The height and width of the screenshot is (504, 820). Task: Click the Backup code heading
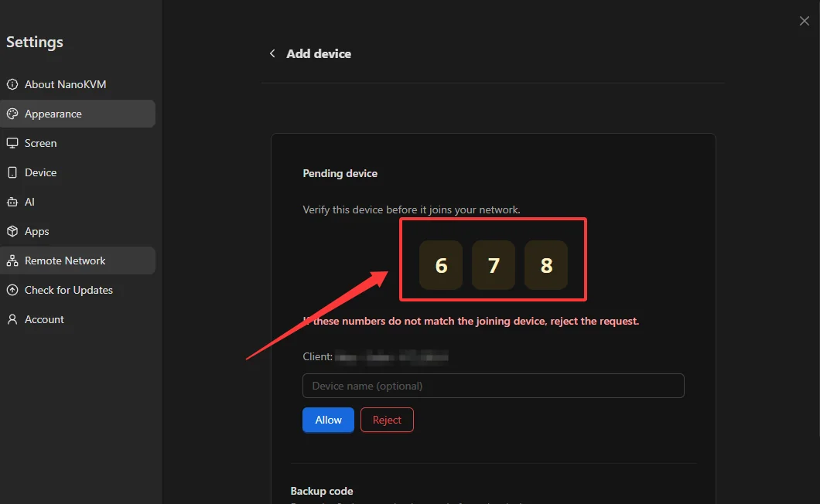[x=322, y=491]
